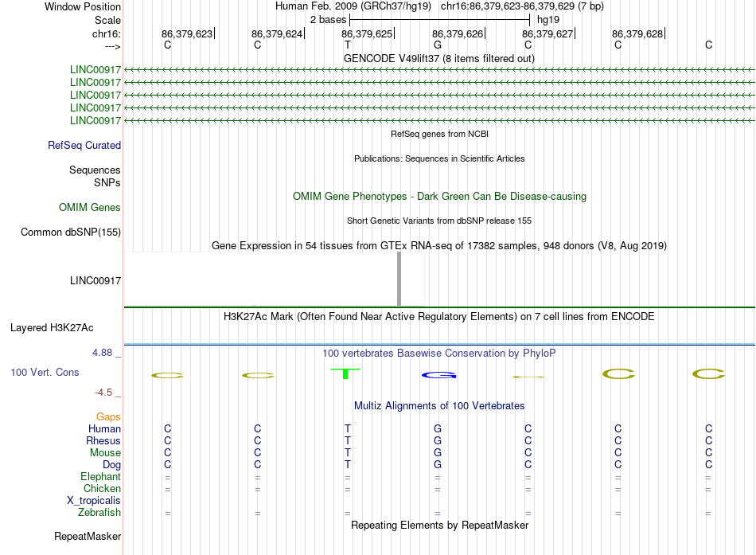Click the Window Position label
Screen dimensions: 756x555
pos(83,6)
